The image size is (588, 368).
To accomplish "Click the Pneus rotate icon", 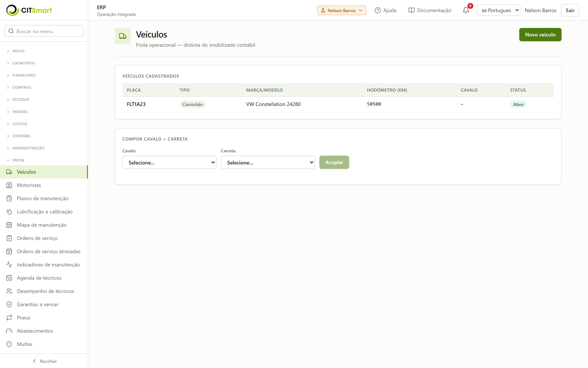I will coord(9,318).
